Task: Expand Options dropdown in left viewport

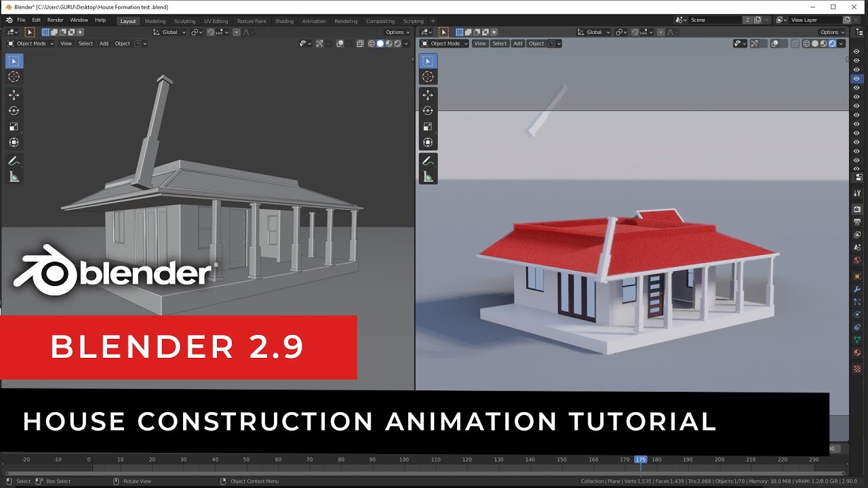Action: (x=397, y=32)
